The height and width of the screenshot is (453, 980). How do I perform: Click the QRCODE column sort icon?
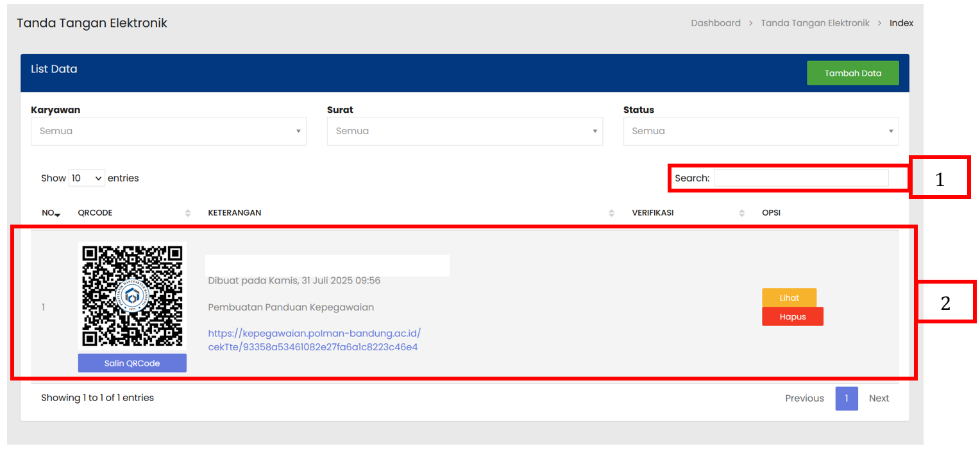pyautogui.click(x=188, y=213)
